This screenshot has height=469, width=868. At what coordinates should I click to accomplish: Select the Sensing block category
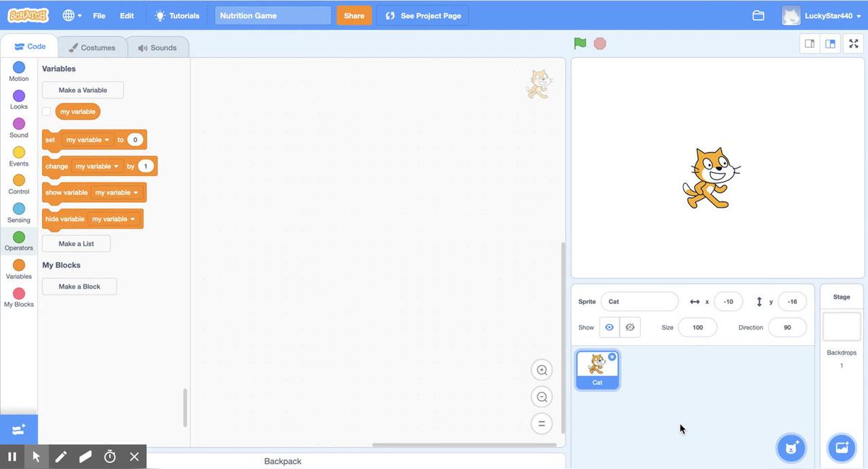[x=19, y=213]
